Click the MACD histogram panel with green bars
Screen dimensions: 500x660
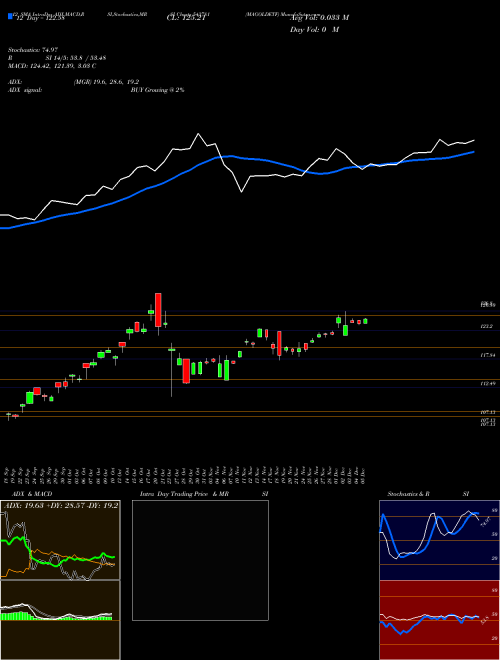coord(60,620)
